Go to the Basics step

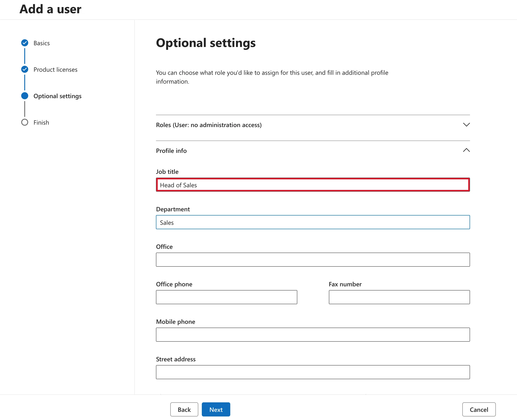tap(42, 43)
